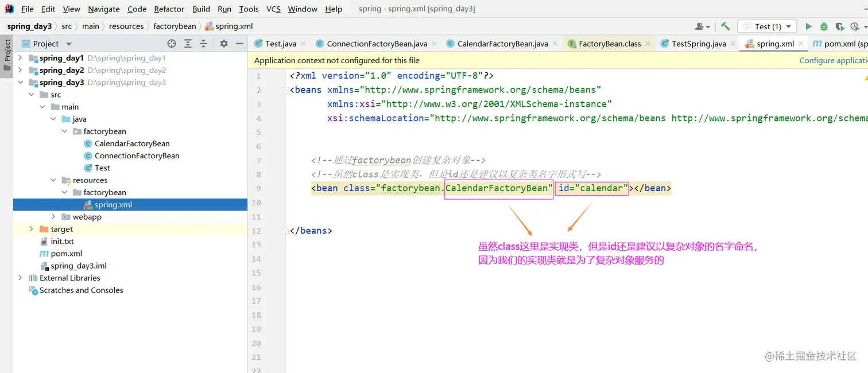Switch to pom.xml editor tab
The width and height of the screenshot is (868, 373).
(x=840, y=44)
